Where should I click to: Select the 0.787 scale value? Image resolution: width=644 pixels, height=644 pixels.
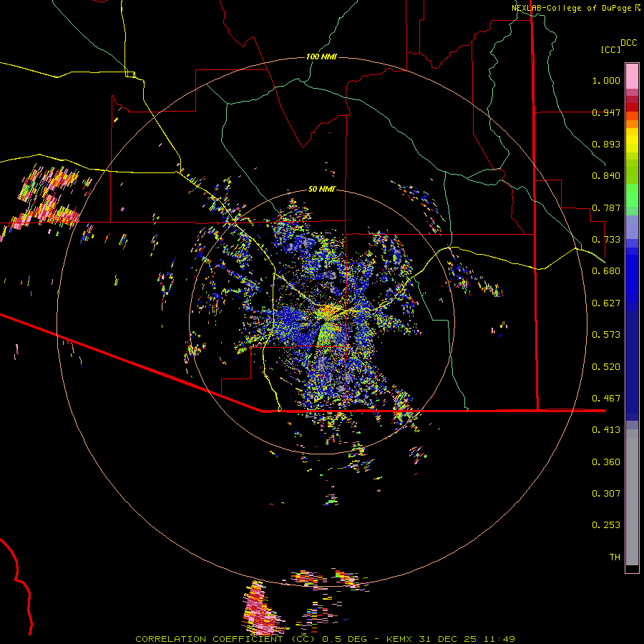pyautogui.click(x=606, y=208)
